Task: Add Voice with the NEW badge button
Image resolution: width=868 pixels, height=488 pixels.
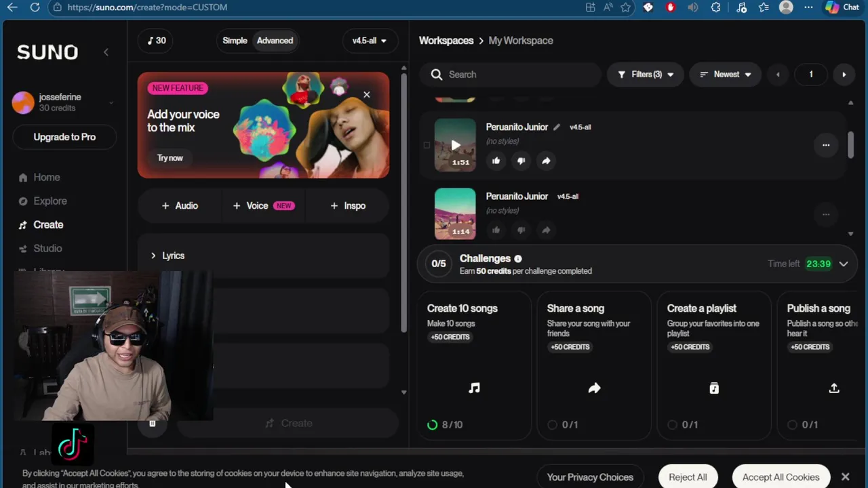Action: [264, 205]
